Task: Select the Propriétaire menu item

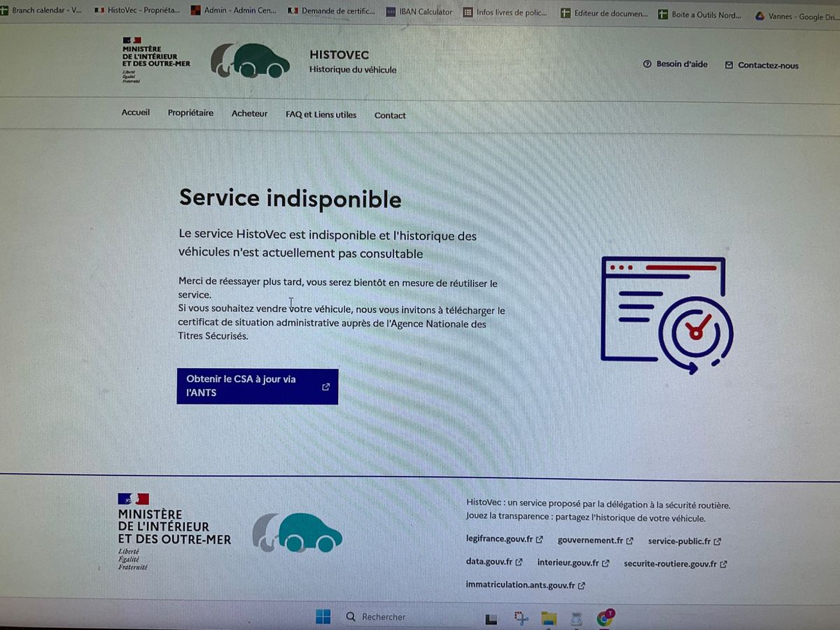Action: tap(190, 113)
